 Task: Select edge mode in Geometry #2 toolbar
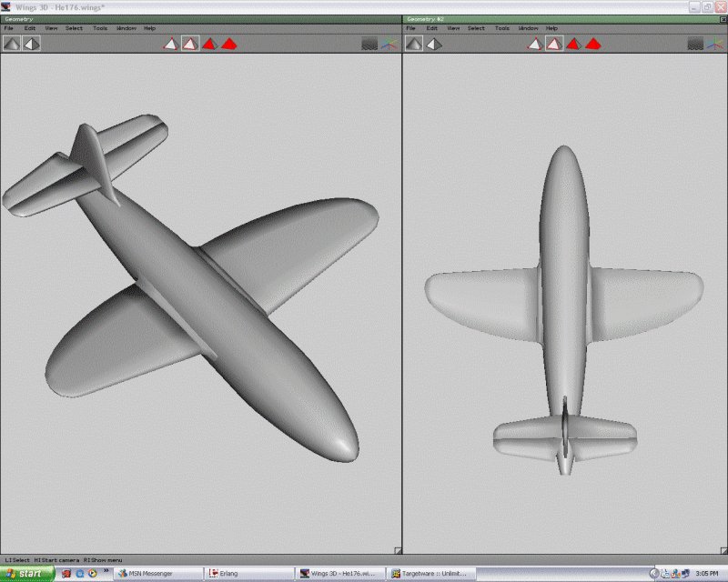(x=553, y=43)
